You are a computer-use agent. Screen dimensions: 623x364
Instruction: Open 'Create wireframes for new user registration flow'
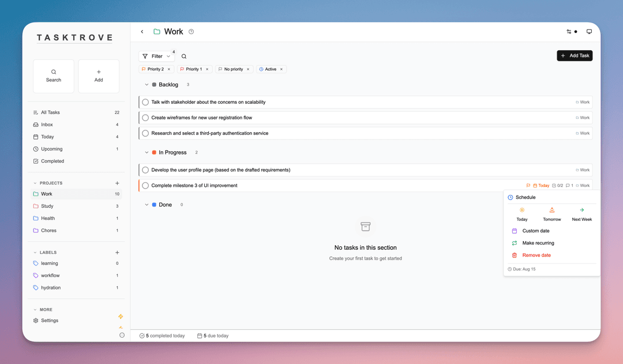tap(201, 118)
